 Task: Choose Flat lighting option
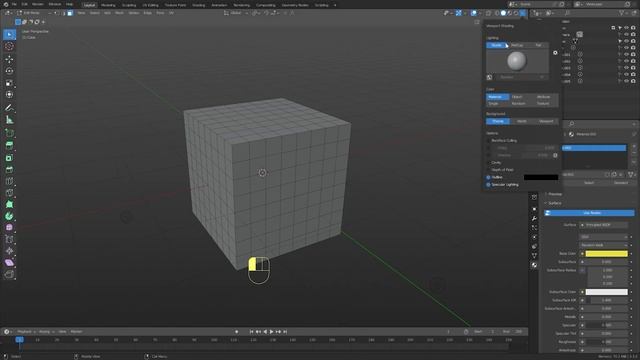click(538, 45)
